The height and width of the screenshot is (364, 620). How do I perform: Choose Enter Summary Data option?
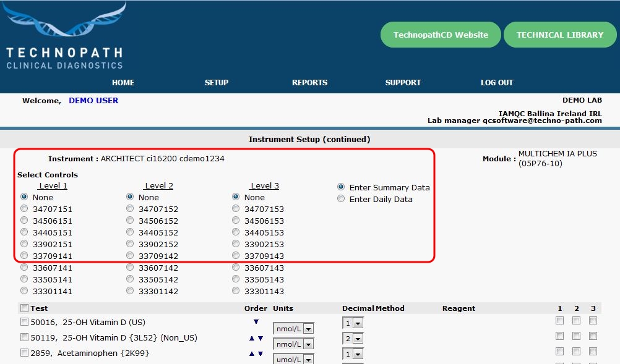(x=341, y=187)
